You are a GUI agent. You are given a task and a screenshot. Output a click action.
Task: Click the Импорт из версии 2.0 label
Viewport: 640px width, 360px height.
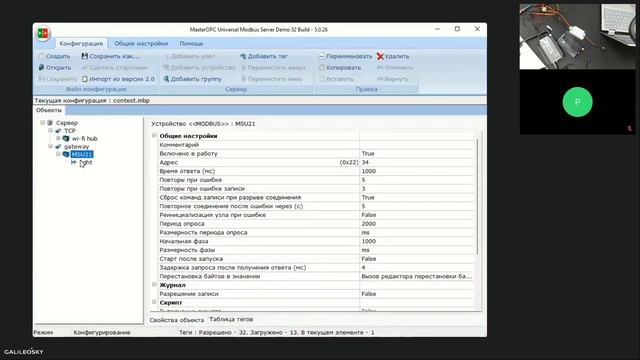coord(122,79)
